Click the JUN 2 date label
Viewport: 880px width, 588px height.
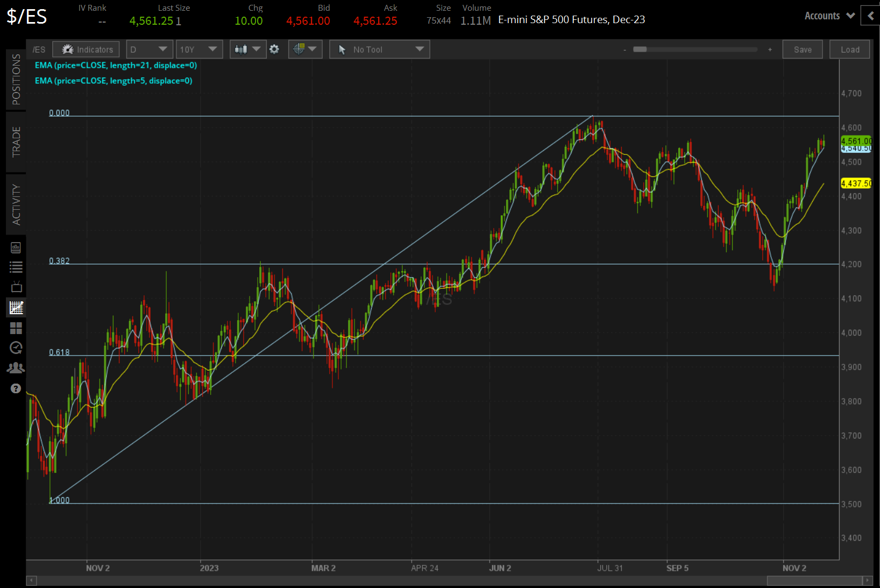click(500, 568)
